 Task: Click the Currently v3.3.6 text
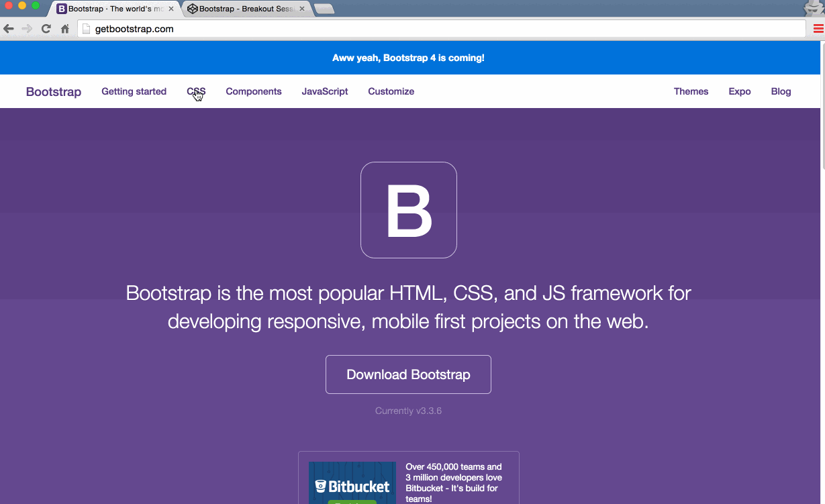[x=408, y=411]
